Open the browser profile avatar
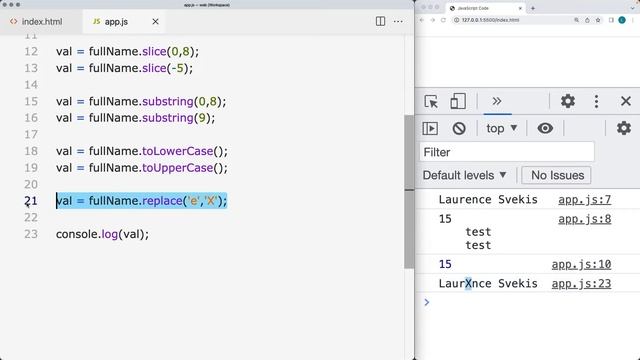The width and height of the screenshot is (640, 360). pyautogui.click(x=622, y=20)
